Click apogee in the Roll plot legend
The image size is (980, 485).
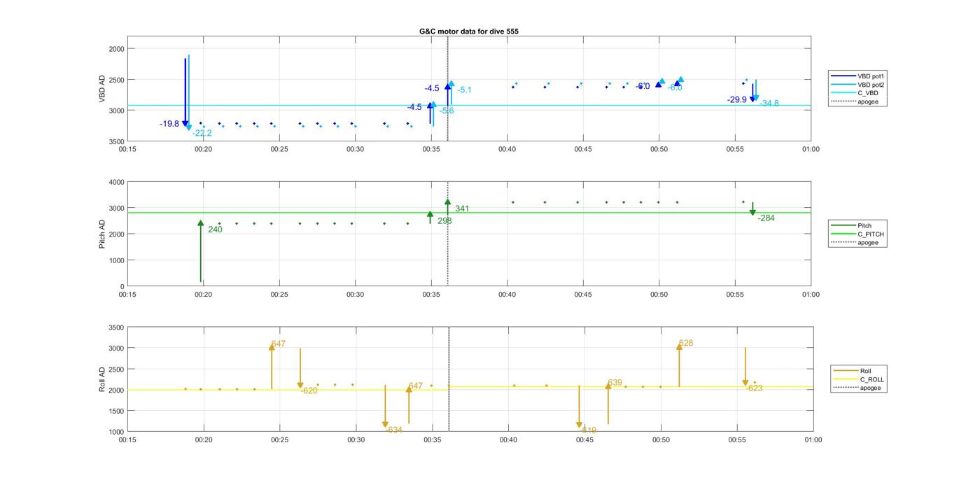click(858, 388)
